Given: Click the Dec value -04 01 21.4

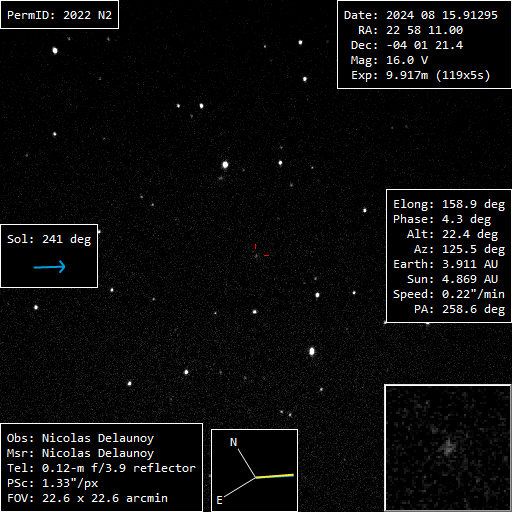Looking at the screenshot, I should tap(424, 45).
